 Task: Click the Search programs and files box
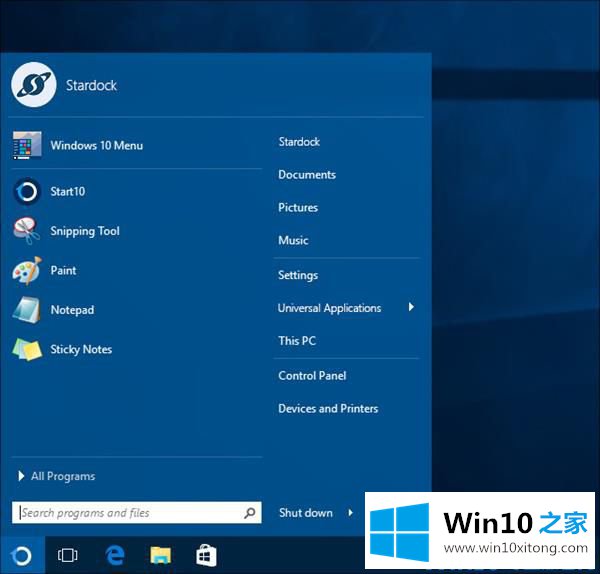130,513
